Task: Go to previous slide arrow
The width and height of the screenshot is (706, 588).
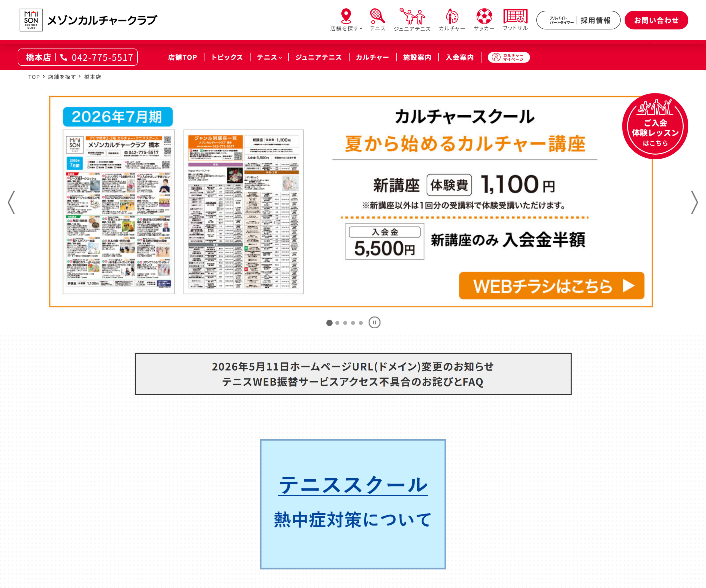Action: pyautogui.click(x=11, y=202)
